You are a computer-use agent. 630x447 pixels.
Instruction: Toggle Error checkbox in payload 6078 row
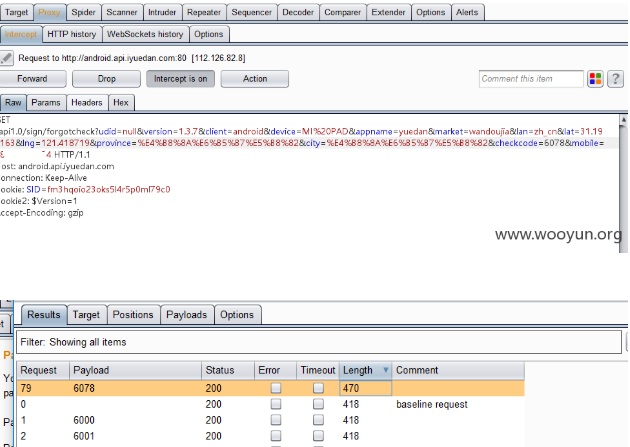[276, 388]
